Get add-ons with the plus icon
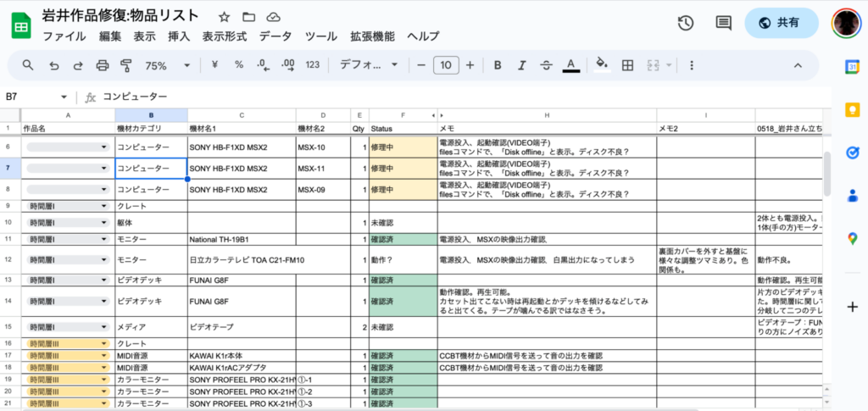The height and width of the screenshot is (411, 868). 853,307
